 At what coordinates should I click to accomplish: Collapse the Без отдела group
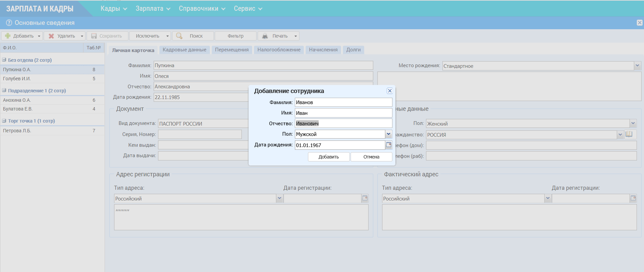tap(4, 60)
